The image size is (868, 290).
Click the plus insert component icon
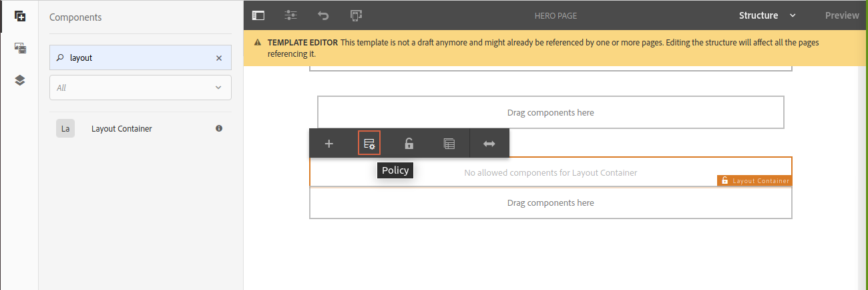(x=329, y=144)
